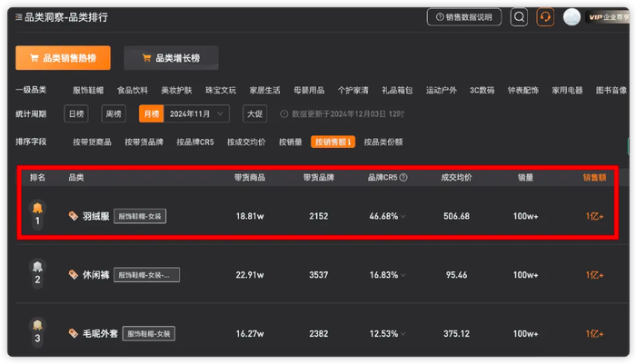This screenshot has height=364, width=636.
Task: Click the tag icon beside 毛呢外套
Action: pyautogui.click(x=74, y=334)
